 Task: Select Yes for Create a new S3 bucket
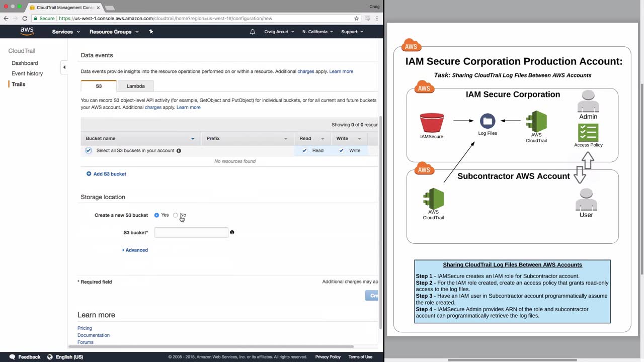click(156, 215)
